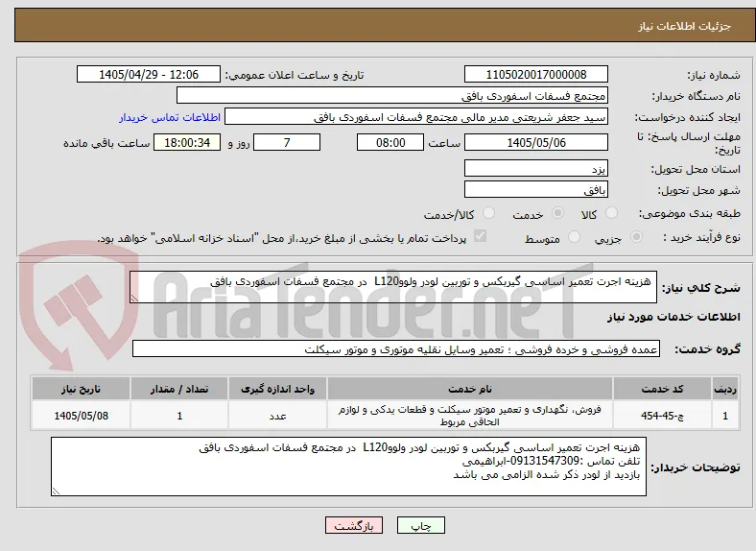The height and width of the screenshot is (551, 756).
Task: Click the بازگشت back button
Action: pos(354,525)
